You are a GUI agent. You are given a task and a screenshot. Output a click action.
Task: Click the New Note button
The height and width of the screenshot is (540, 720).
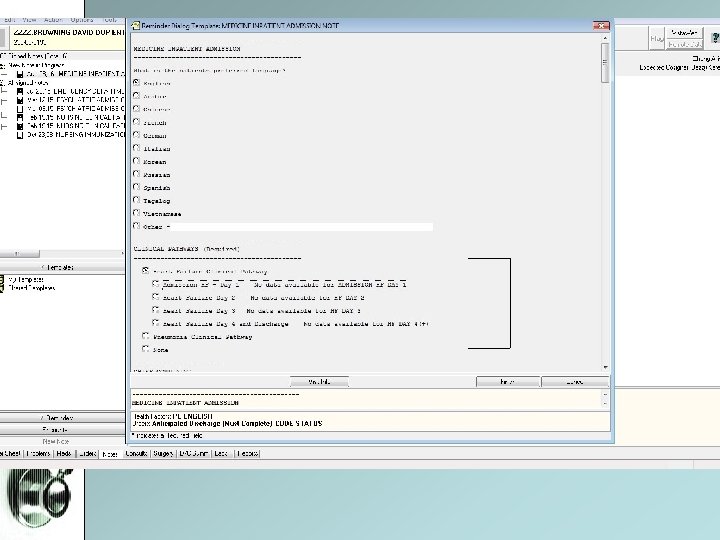[x=62, y=441]
